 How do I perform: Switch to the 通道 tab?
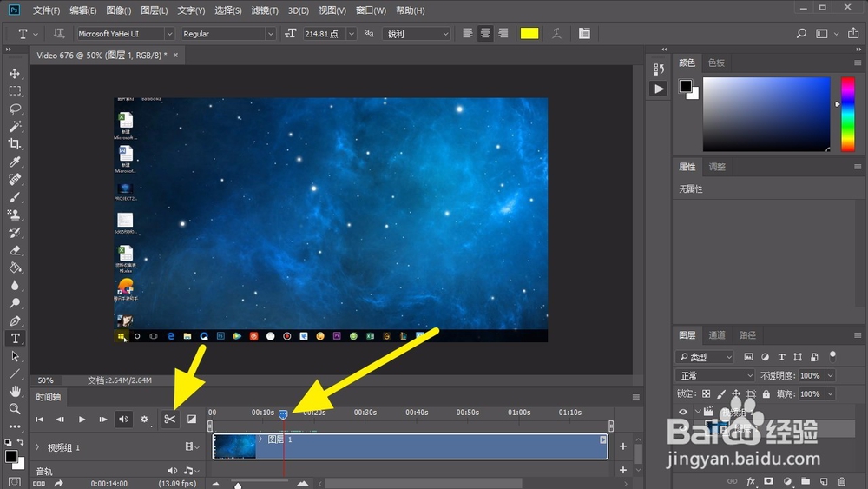pos(717,335)
